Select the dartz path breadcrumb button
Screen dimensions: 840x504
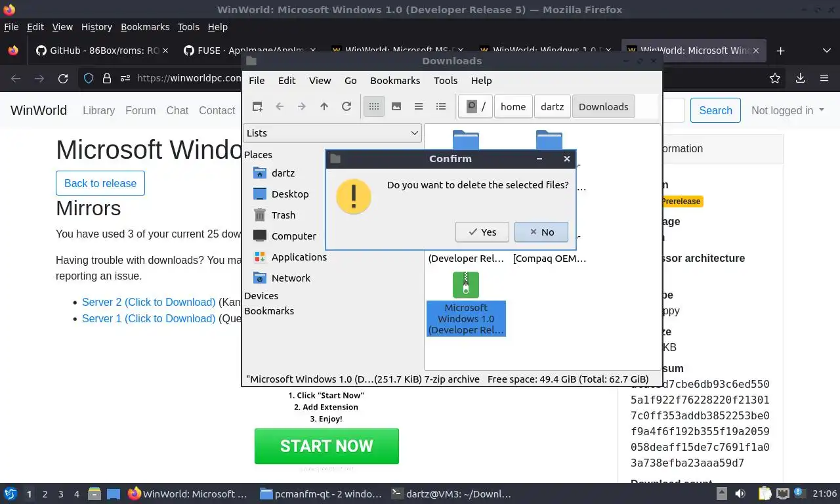[x=552, y=106]
